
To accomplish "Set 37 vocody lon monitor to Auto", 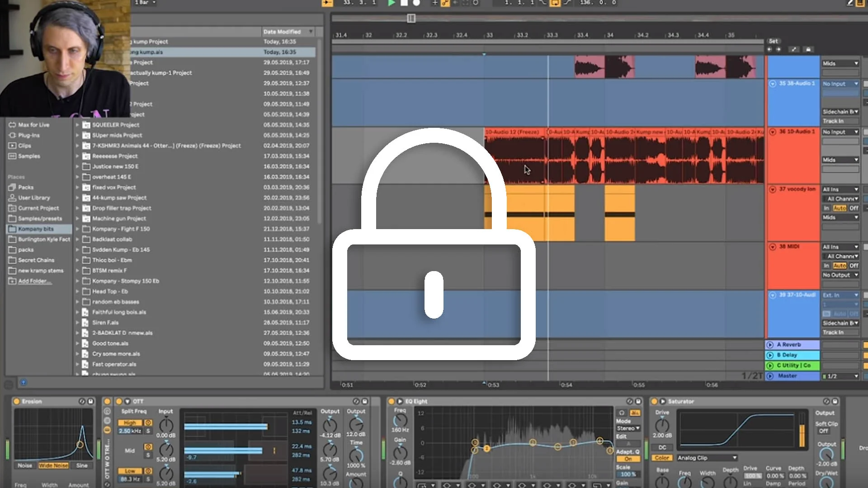I will [x=840, y=208].
